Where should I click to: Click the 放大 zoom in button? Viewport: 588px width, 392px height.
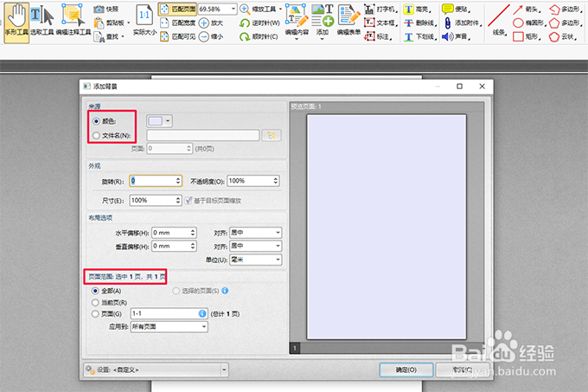(x=211, y=22)
